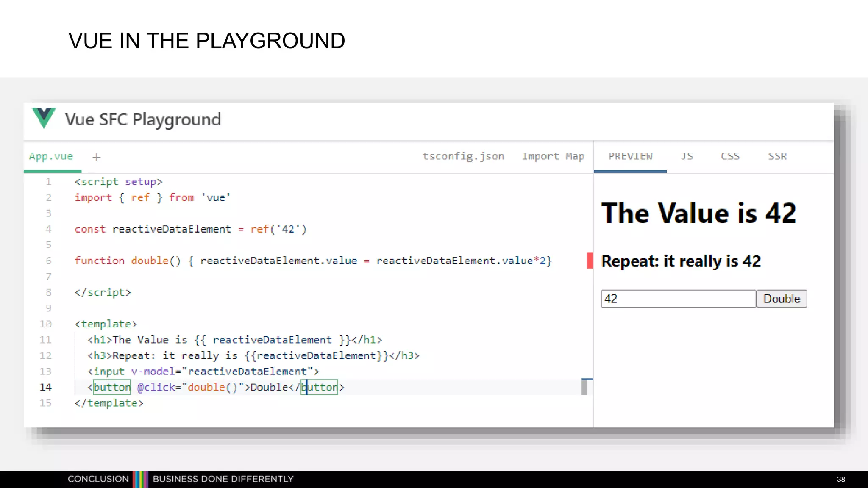The height and width of the screenshot is (488, 868).
Task: Click the '<h1>The Value is' code line
Action: click(x=235, y=340)
